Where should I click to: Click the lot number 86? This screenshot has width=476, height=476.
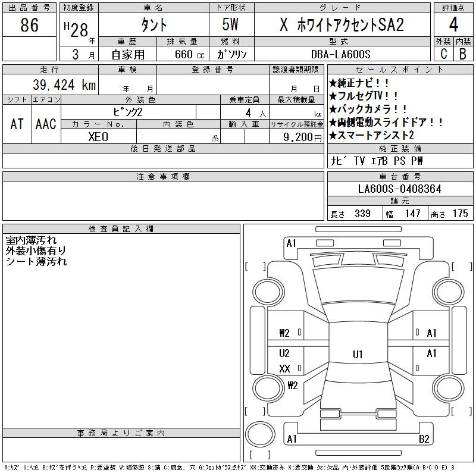tap(29, 26)
